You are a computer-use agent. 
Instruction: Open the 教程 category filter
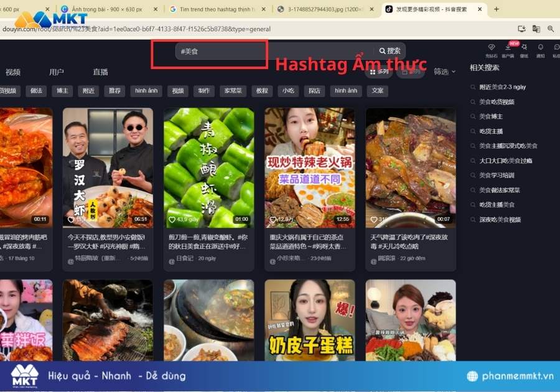click(261, 91)
